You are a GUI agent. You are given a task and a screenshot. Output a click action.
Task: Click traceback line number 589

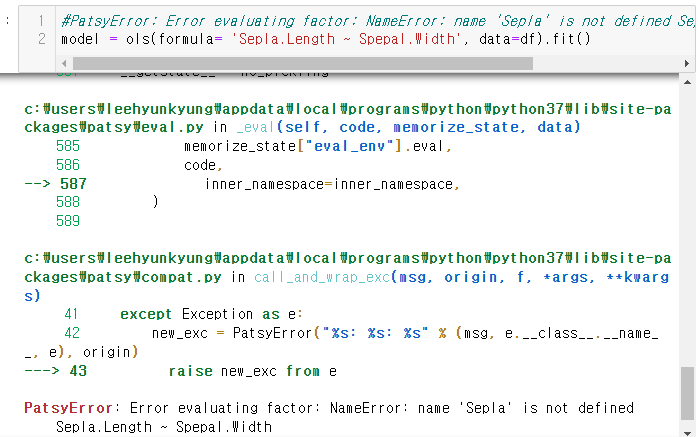[x=68, y=221]
